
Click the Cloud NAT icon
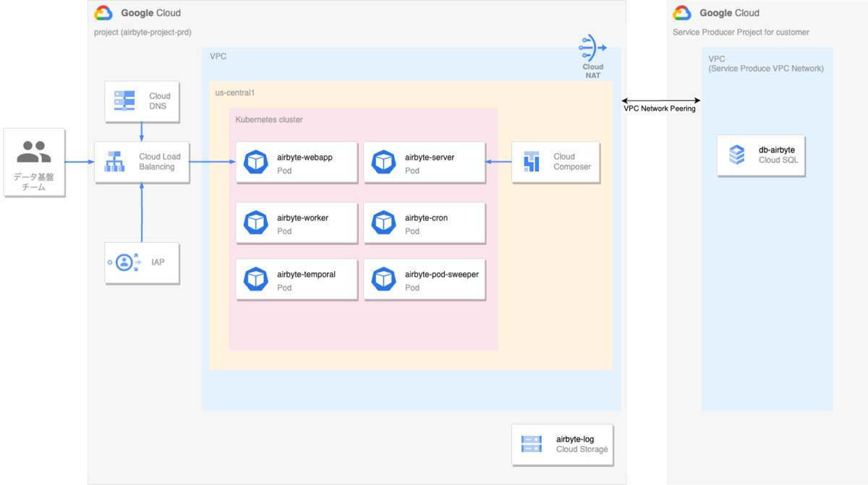coord(592,47)
